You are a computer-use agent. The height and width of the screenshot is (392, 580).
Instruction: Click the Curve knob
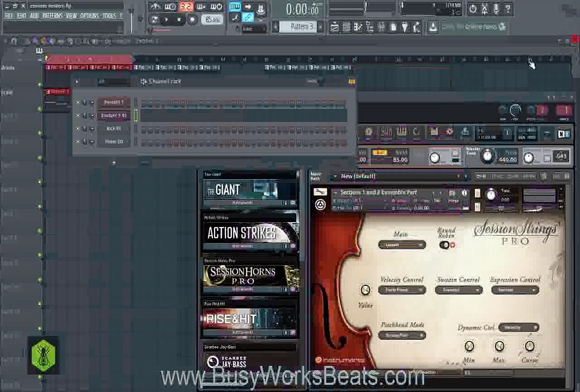tap(529, 346)
